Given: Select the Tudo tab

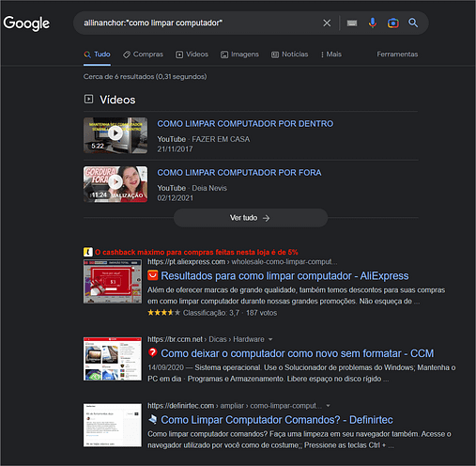Looking at the screenshot, I should point(97,54).
